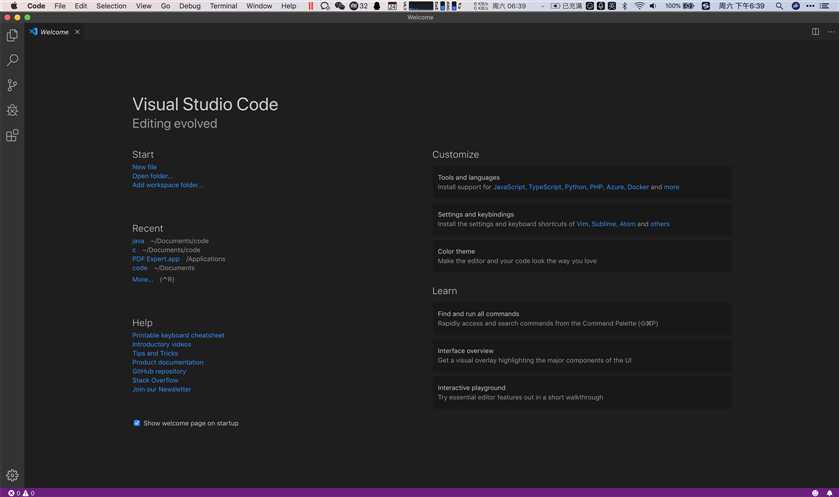Click Join our Newsletter link
This screenshot has width=839, height=497.
coord(162,389)
